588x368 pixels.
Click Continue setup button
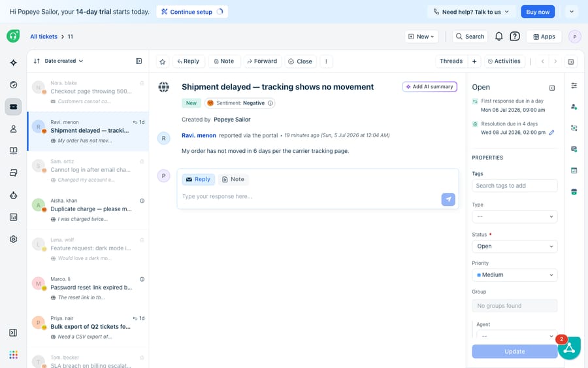192,12
